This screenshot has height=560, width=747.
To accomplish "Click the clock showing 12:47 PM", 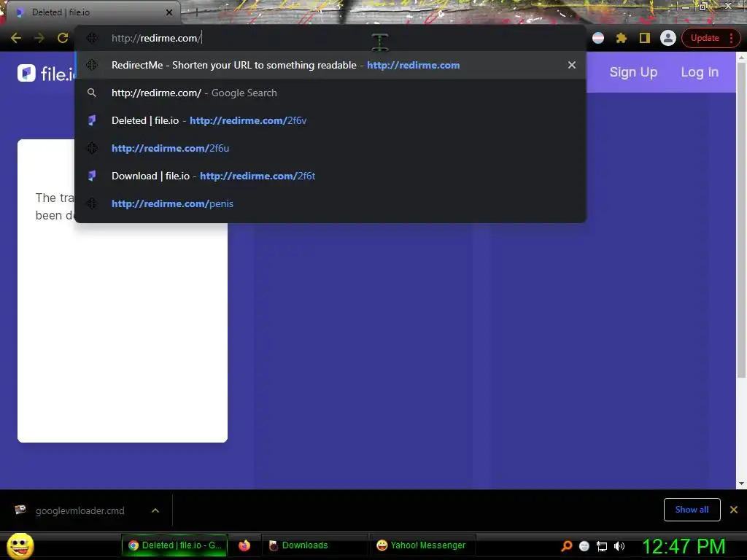I will 684,546.
